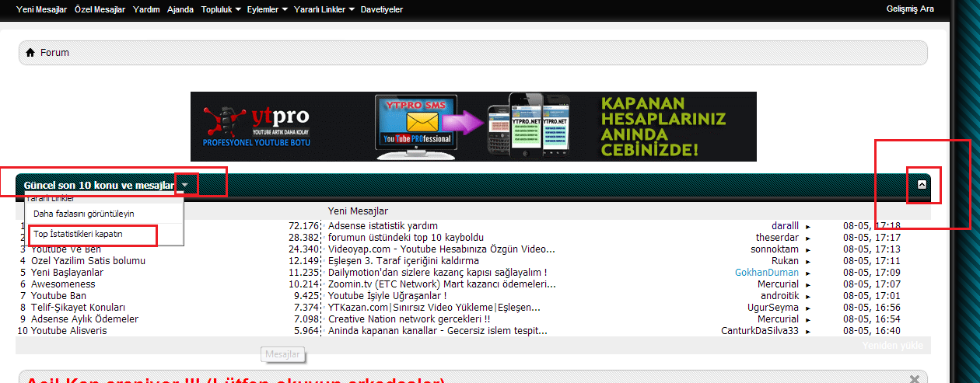This screenshot has height=383, width=980.
Task: Open Aninda kapanan kanallar thread
Action: coord(438,331)
